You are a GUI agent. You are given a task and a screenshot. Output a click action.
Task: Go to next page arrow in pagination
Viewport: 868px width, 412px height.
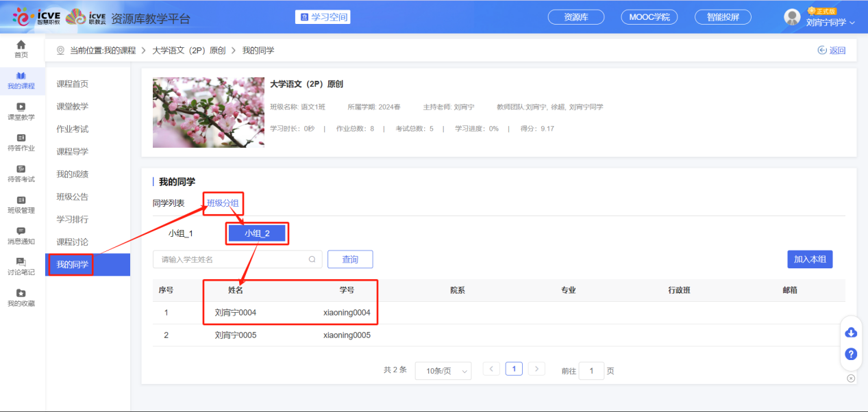[536, 369]
